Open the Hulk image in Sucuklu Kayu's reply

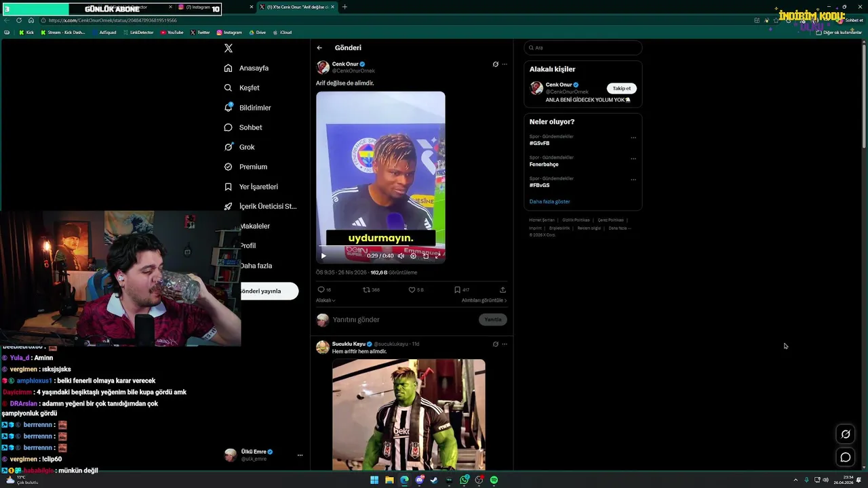(x=409, y=414)
